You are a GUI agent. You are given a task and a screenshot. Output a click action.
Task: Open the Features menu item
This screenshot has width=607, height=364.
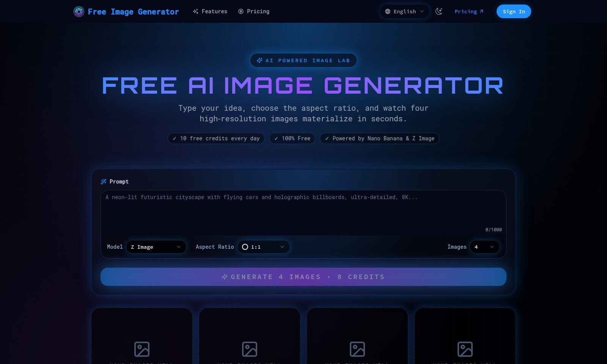210,11
